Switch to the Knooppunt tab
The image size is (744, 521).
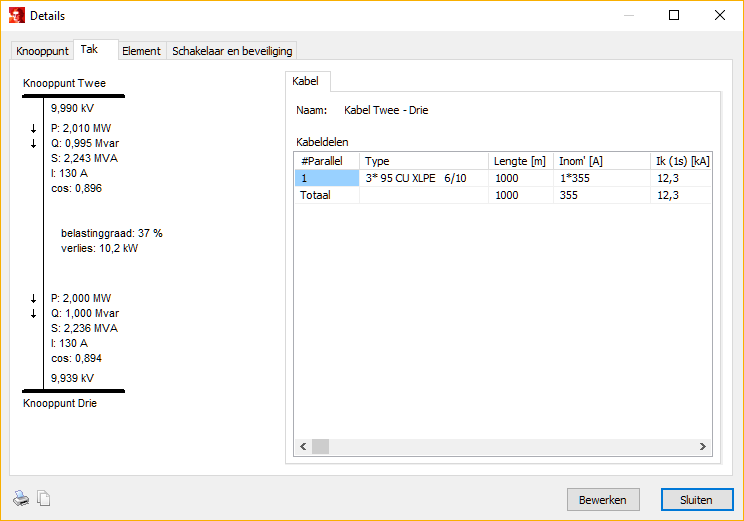pyautogui.click(x=42, y=51)
